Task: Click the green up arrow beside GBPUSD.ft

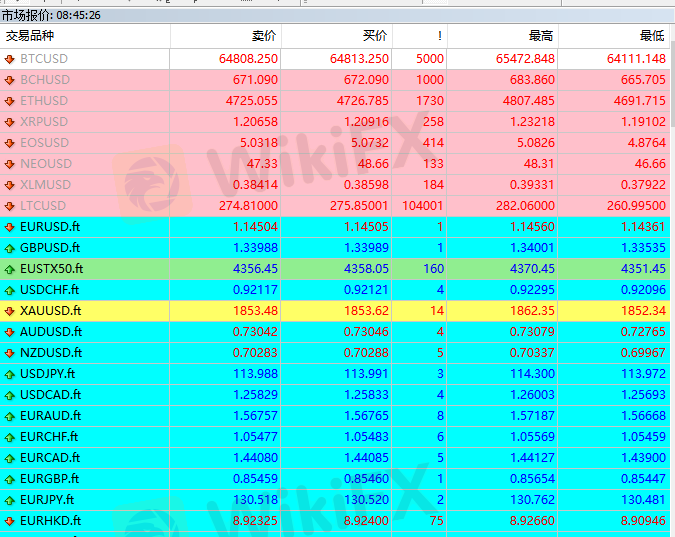Action: pyautogui.click(x=10, y=248)
